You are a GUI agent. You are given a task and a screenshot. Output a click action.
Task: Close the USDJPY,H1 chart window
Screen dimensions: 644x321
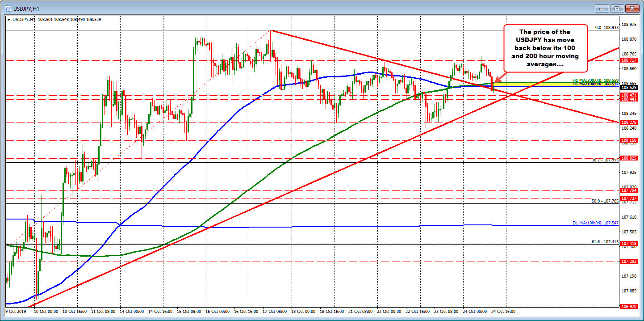pos(631,8)
